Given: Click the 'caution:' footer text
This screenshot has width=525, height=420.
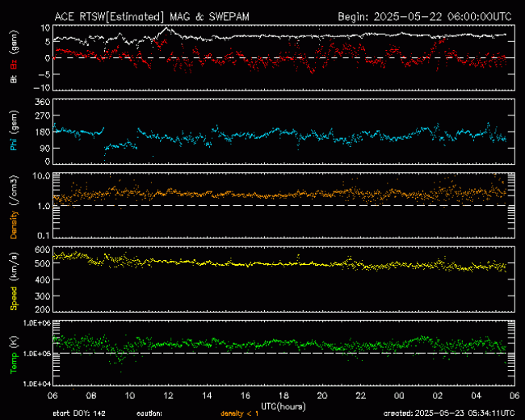Looking at the screenshot, I should [x=149, y=414].
